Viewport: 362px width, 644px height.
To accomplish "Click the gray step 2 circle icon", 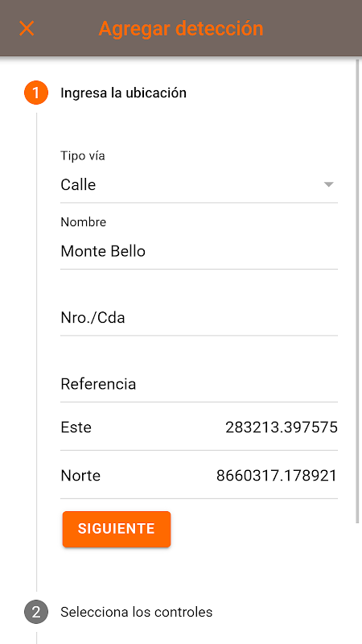I will (36, 612).
